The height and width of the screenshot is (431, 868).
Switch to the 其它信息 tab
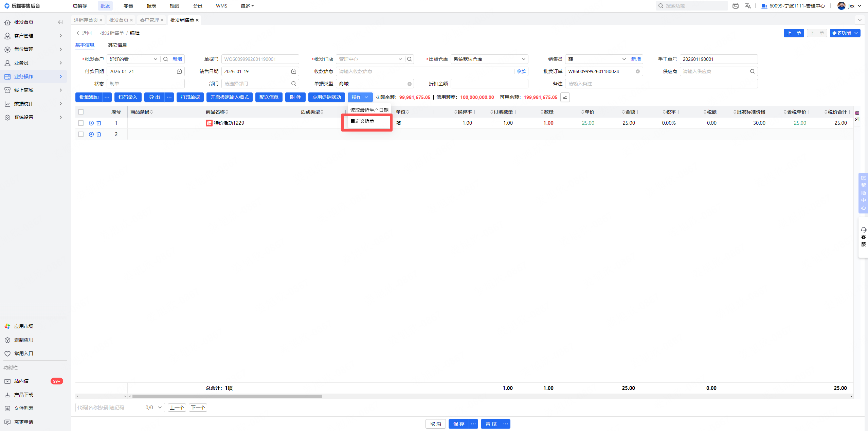point(117,45)
